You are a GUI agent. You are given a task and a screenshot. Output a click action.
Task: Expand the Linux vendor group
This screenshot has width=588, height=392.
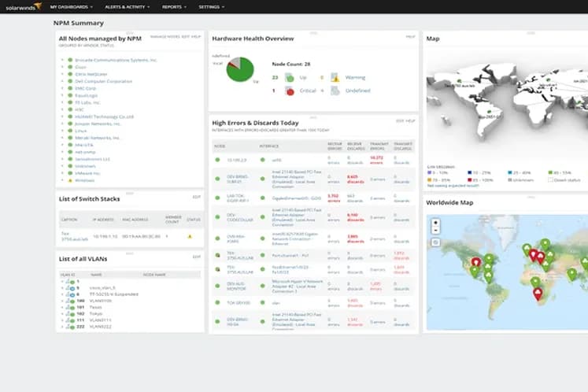pos(62,131)
